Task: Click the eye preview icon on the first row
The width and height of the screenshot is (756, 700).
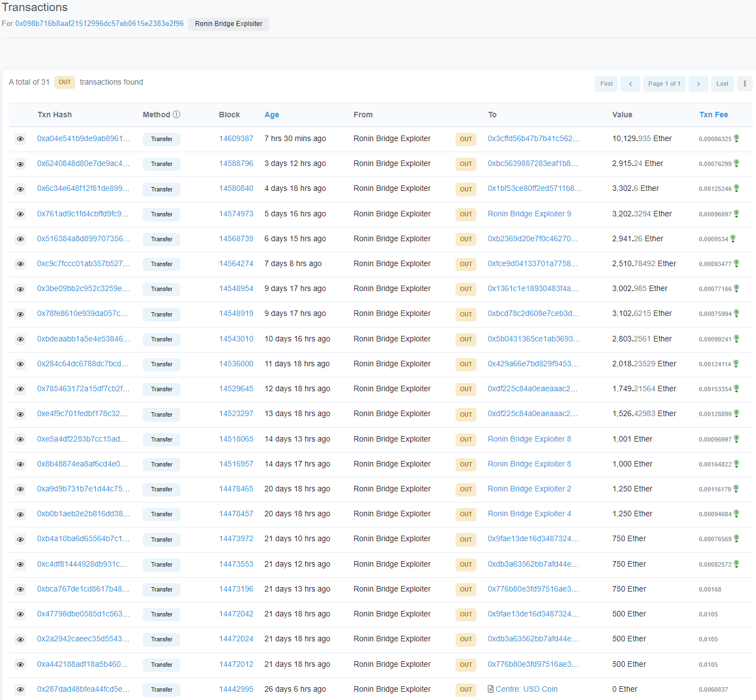Action: (20, 139)
